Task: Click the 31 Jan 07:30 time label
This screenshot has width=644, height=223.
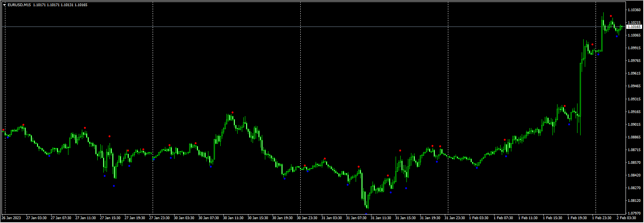Action: click(356, 218)
